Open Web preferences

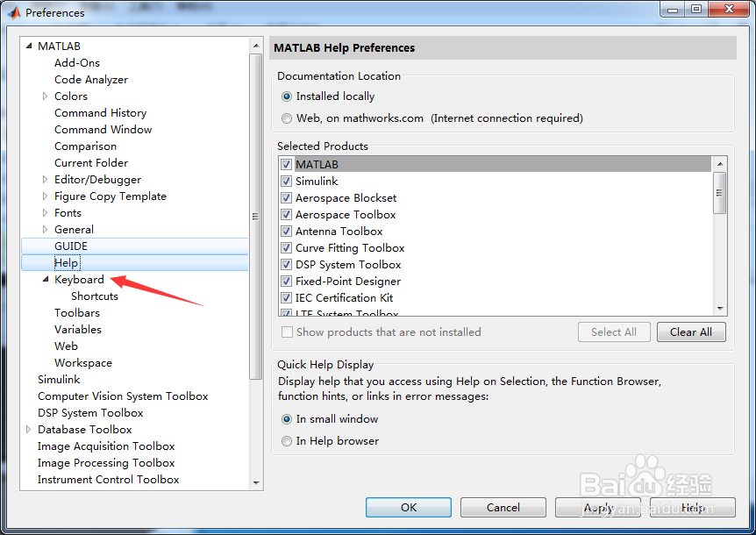click(66, 346)
